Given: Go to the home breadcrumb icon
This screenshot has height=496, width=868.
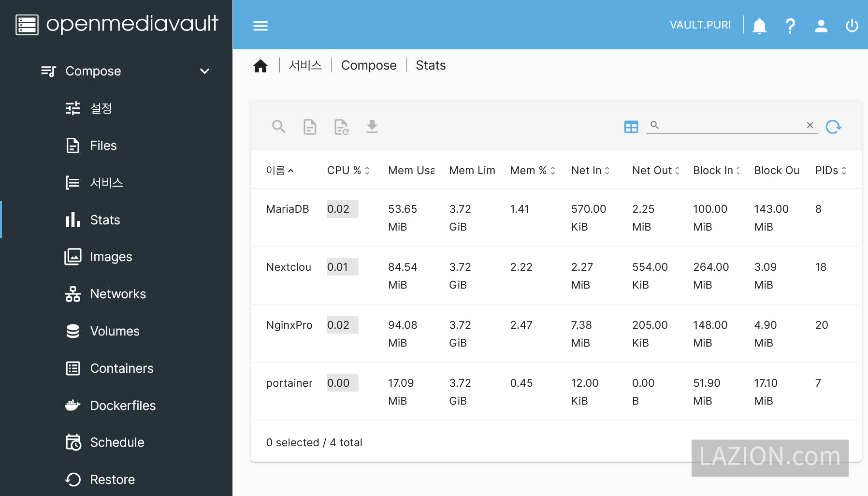Looking at the screenshot, I should pos(260,66).
